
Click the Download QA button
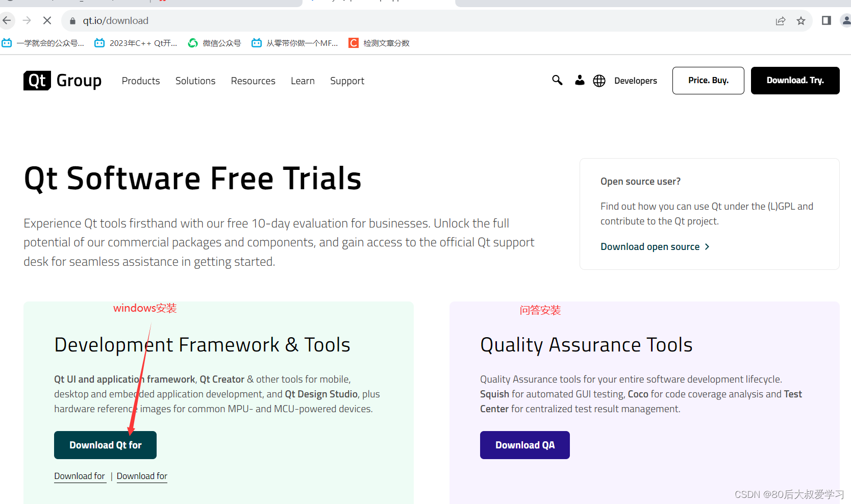point(525,445)
